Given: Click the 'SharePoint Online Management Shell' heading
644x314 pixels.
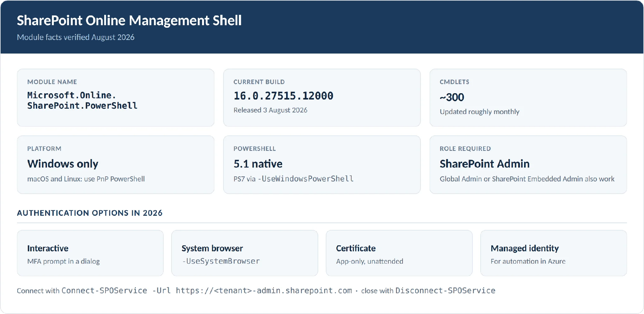Looking at the screenshot, I should [129, 21].
